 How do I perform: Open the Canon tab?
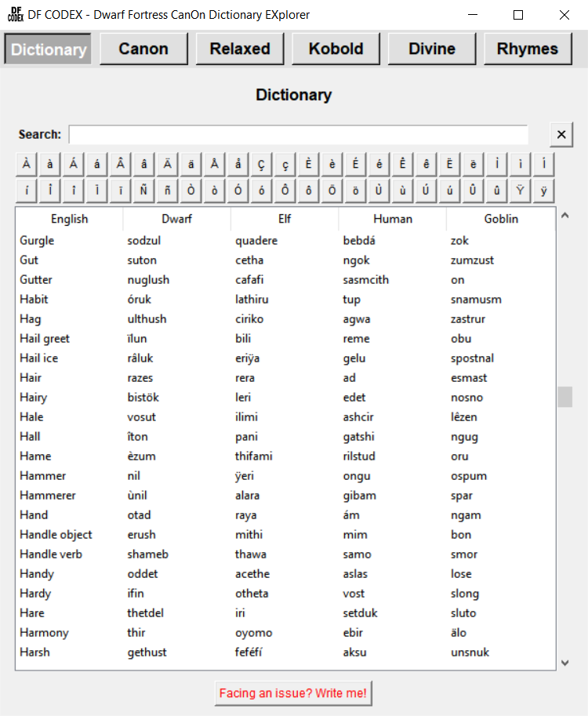pyautogui.click(x=143, y=49)
